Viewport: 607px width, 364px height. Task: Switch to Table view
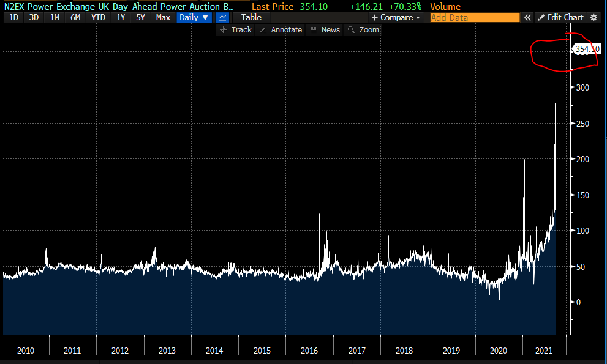(251, 17)
